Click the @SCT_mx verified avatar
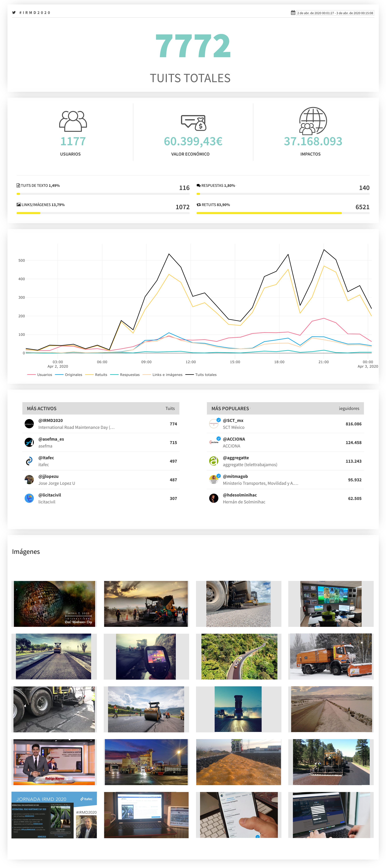This screenshot has height=868, width=386. tap(214, 424)
